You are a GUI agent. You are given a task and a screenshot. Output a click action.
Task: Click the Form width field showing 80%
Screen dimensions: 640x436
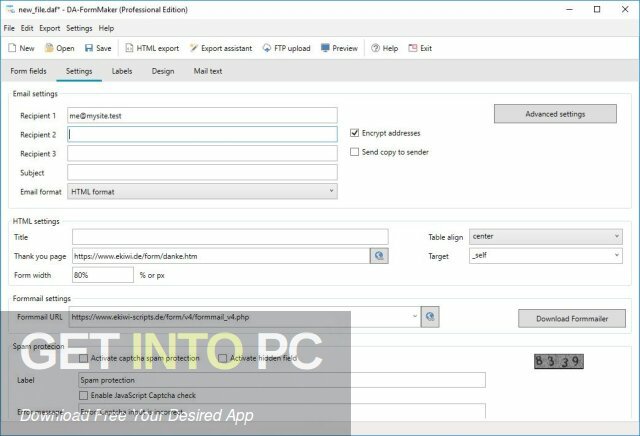click(103, 275)
